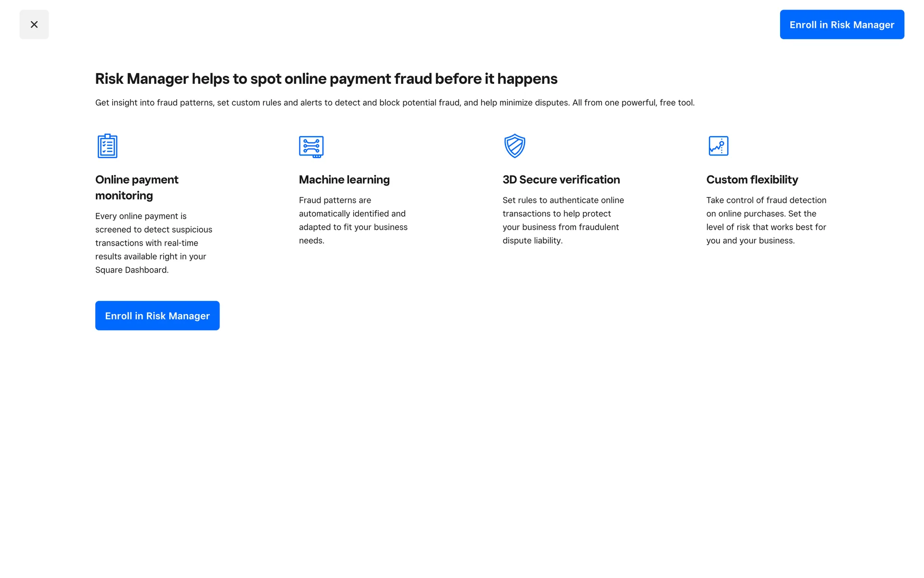Click the clipboard checklist icon
This screenshot has width=924, height=578.
(x=107, y=146)
